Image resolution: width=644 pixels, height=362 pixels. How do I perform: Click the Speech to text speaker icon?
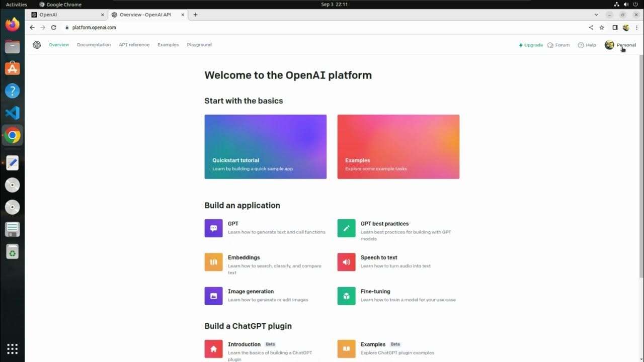(x=346, y=262)
